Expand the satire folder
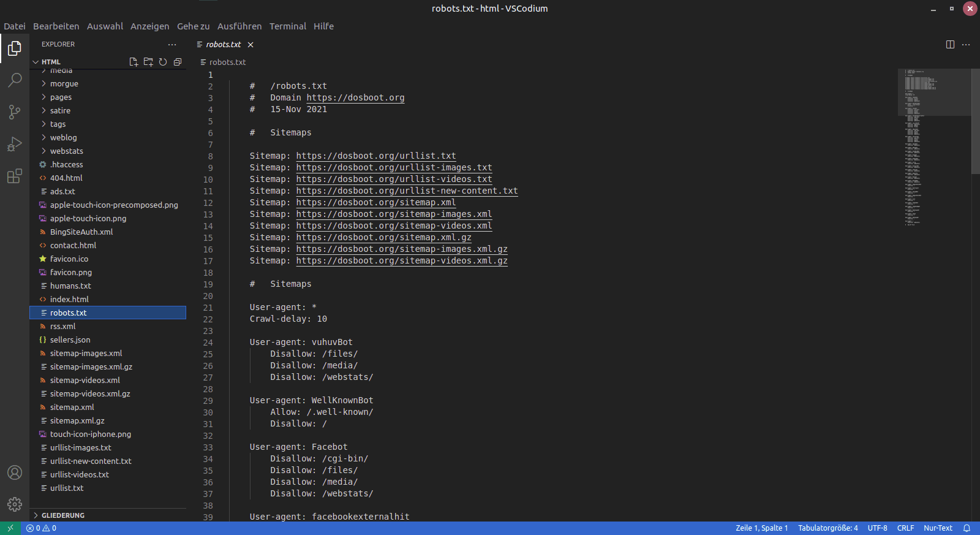Viewport: 980px width, 535px height. pyautogui.click(x=108, y=110)
